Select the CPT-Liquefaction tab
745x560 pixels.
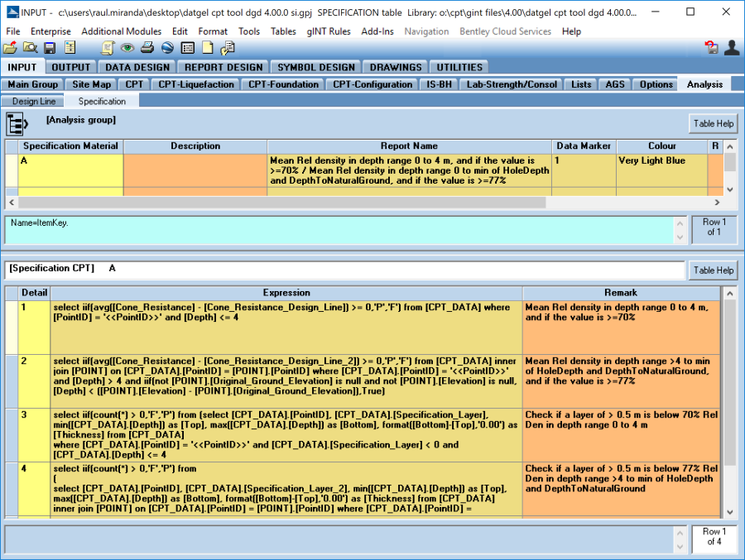click(197, 84)
